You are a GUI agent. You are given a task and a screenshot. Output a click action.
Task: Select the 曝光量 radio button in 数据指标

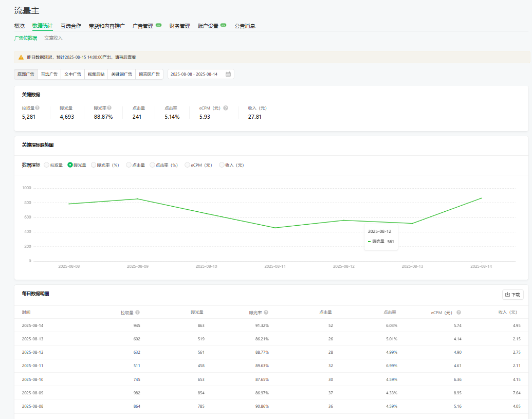[x=70, y=165]
